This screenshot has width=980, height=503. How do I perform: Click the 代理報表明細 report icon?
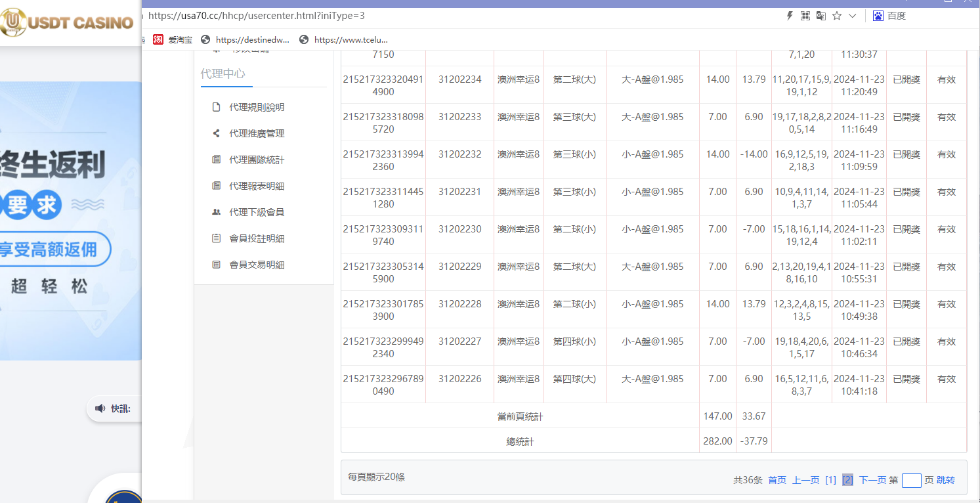(216, 186)
